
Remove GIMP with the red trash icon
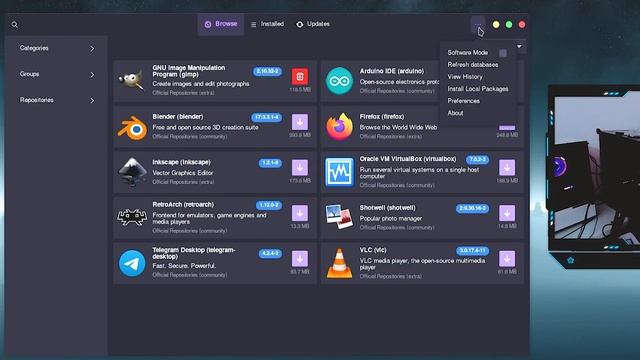(300, 76)
